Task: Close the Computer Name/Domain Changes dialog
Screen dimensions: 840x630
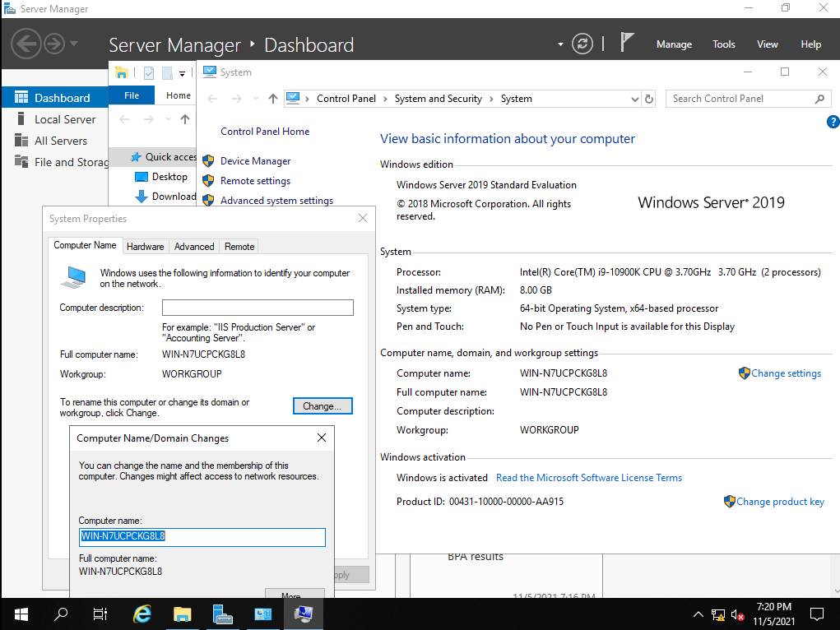Action: pyautogui.click(x=322, y=438)
